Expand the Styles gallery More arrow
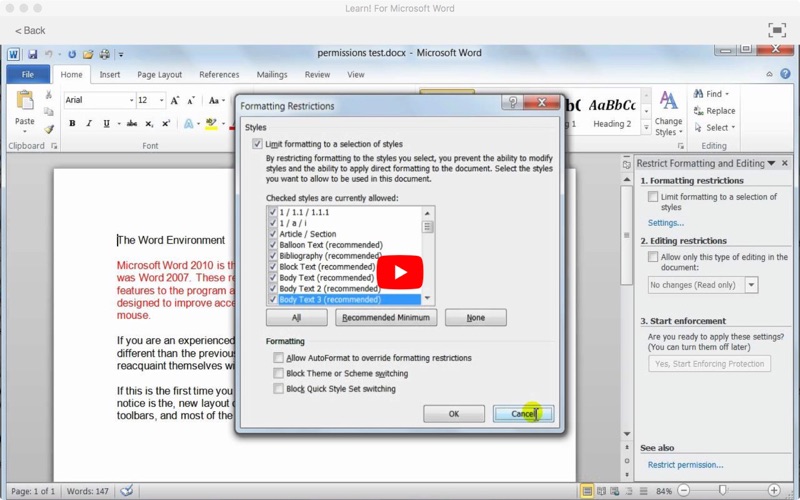This screenshot has width=800, height=500. click(x=646, y=128)
